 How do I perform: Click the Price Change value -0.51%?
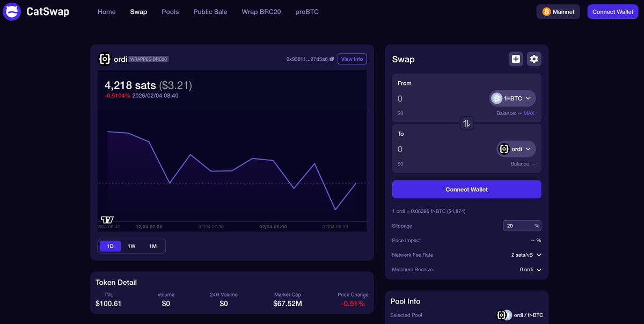(353, 304)
